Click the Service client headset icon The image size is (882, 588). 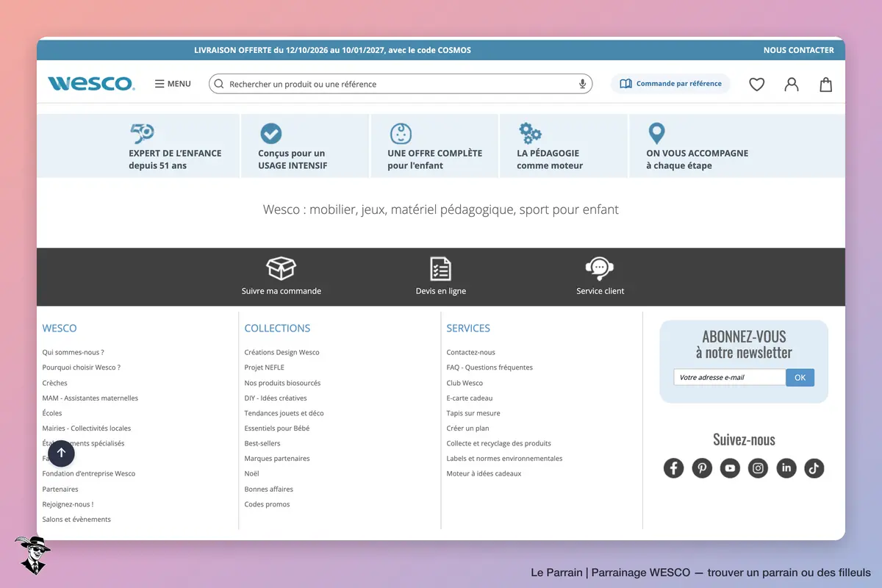pyautogui.click(x=600, y=268)
